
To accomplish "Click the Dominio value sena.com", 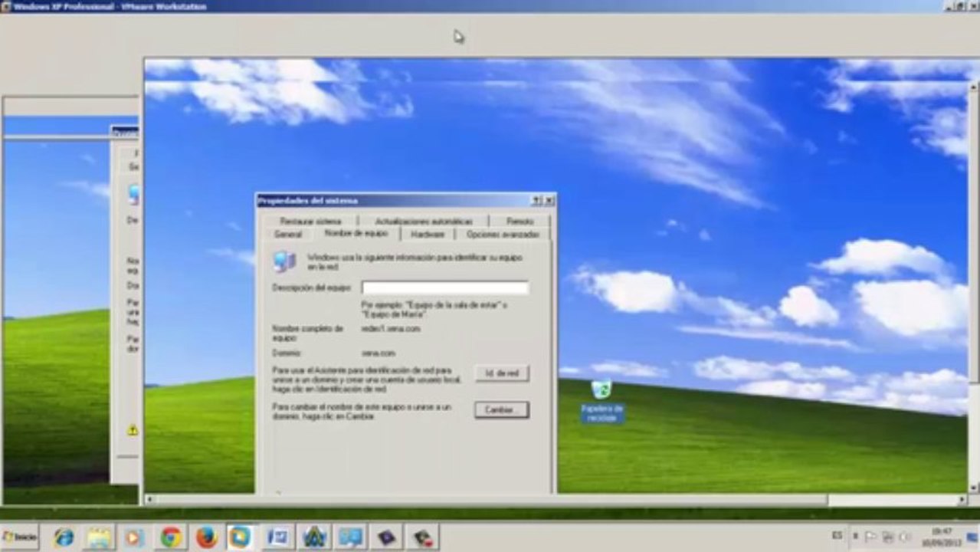I will click(378, 353).
